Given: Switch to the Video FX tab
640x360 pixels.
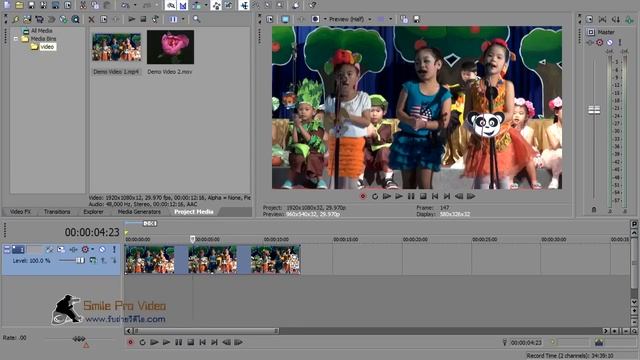Looking at the screenshot, I should click(x=20, y=212).
